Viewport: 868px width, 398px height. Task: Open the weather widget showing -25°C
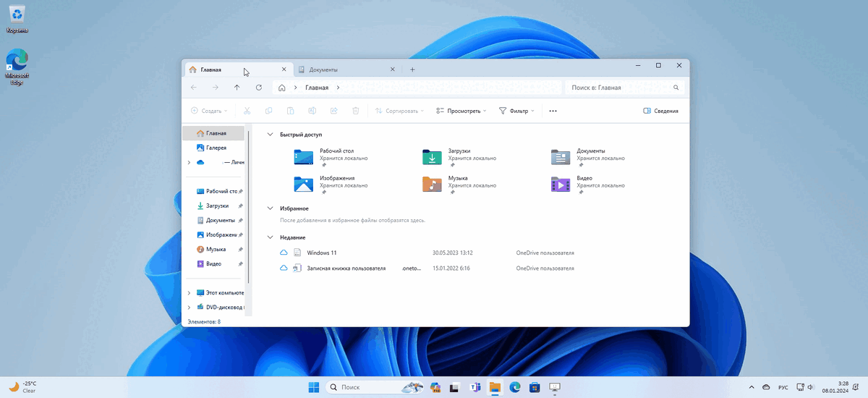(22, 387)
